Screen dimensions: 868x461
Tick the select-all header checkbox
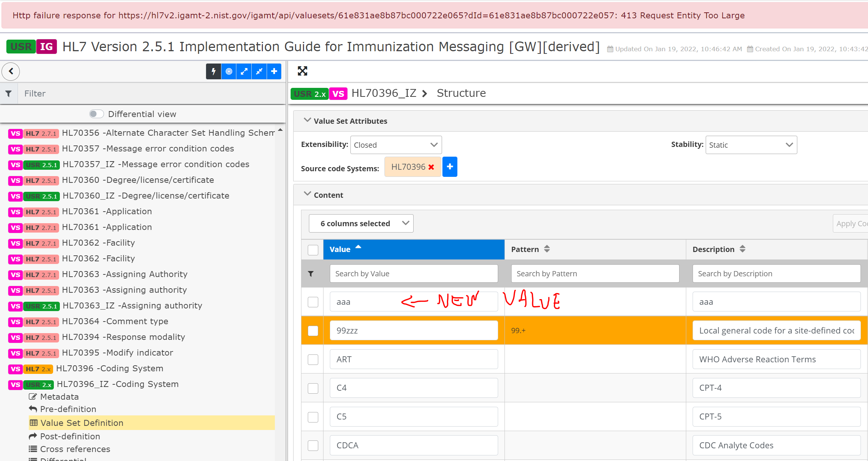coord(313,250)
